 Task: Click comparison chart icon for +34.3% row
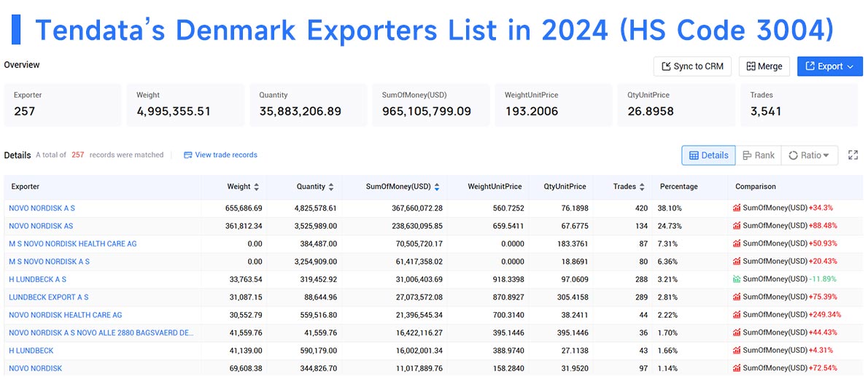point(737,208)
